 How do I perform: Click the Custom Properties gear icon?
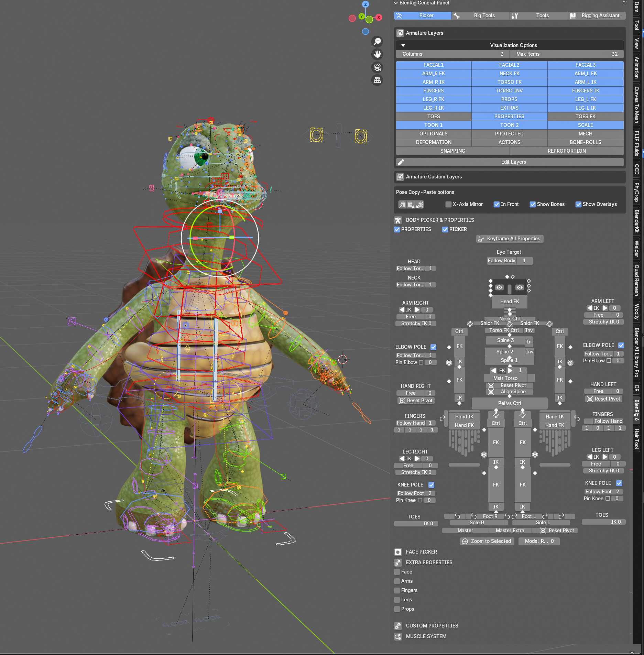tap(398, 626)
